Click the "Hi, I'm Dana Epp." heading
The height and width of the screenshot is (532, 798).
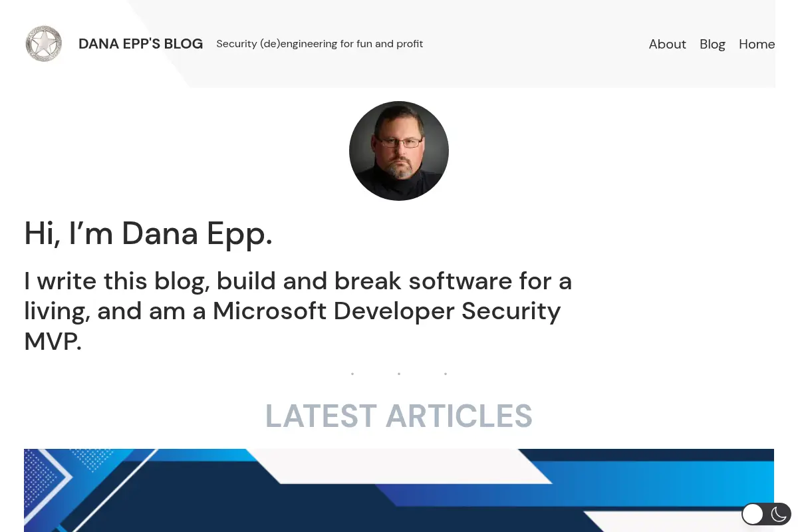(x=148, y=233)
